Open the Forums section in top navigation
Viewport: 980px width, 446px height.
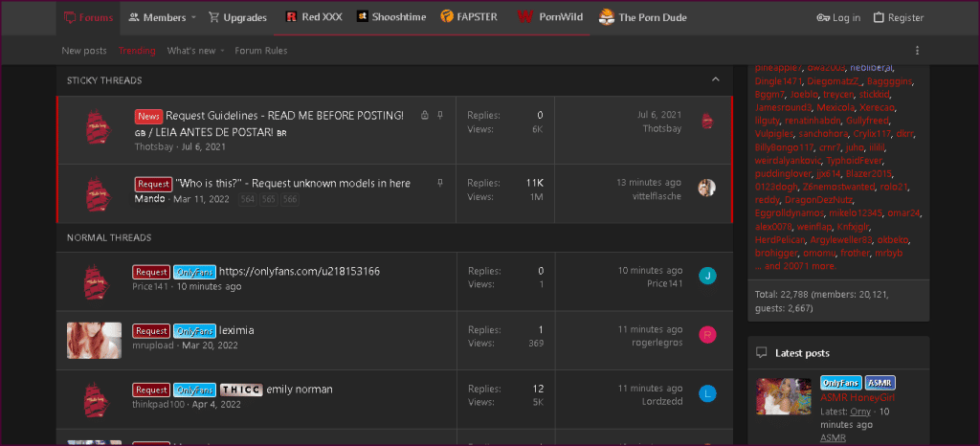[x=88, y=17]
